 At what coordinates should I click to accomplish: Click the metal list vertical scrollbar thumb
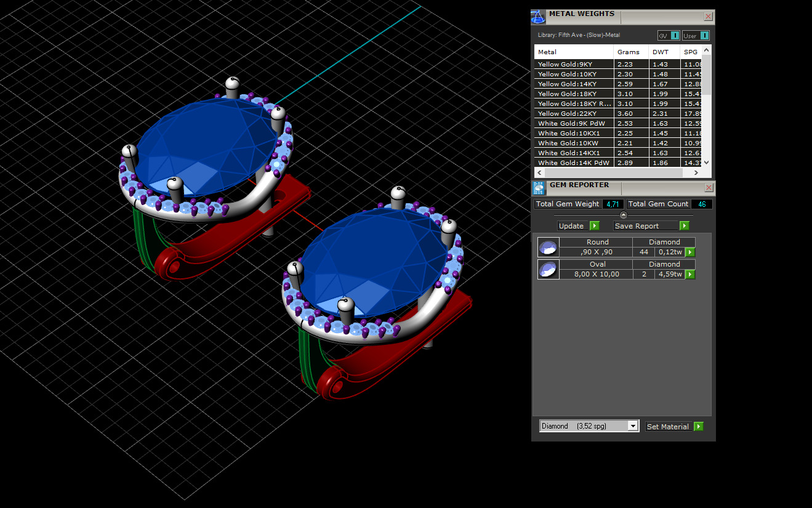click(x=706, y=75)
